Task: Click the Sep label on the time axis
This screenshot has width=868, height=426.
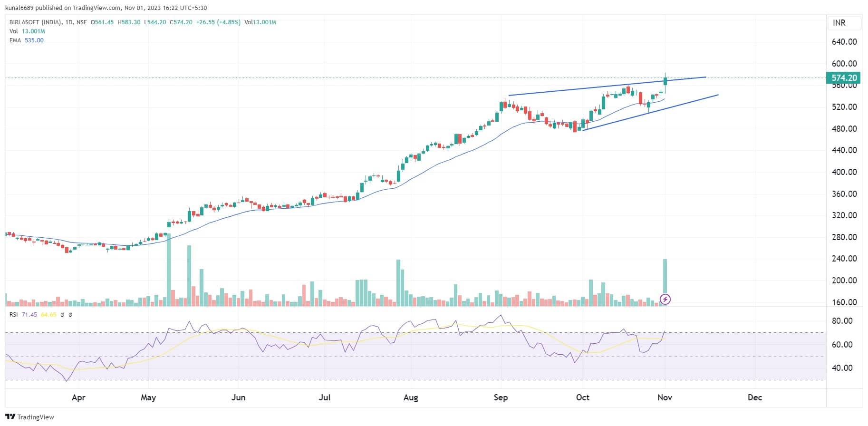Action: 501,397
